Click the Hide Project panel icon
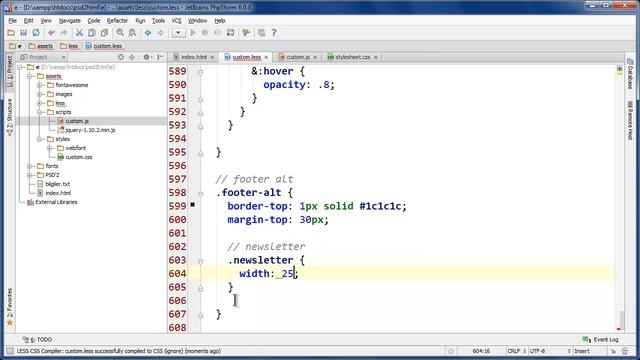This screenshot has height=360, width=640. 160,57
